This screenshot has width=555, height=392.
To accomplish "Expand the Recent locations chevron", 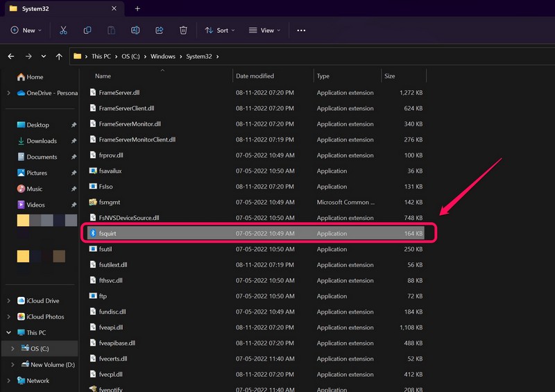I will point(44,56).
